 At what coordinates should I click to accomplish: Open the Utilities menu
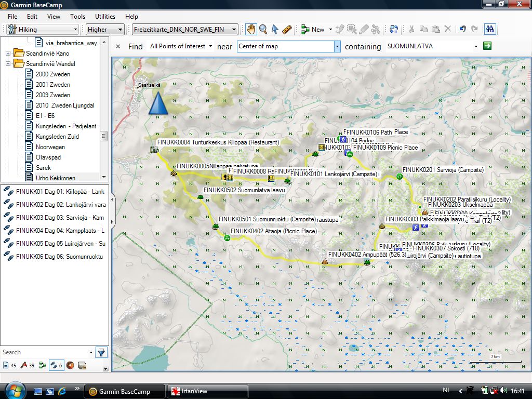coord(105,17)
